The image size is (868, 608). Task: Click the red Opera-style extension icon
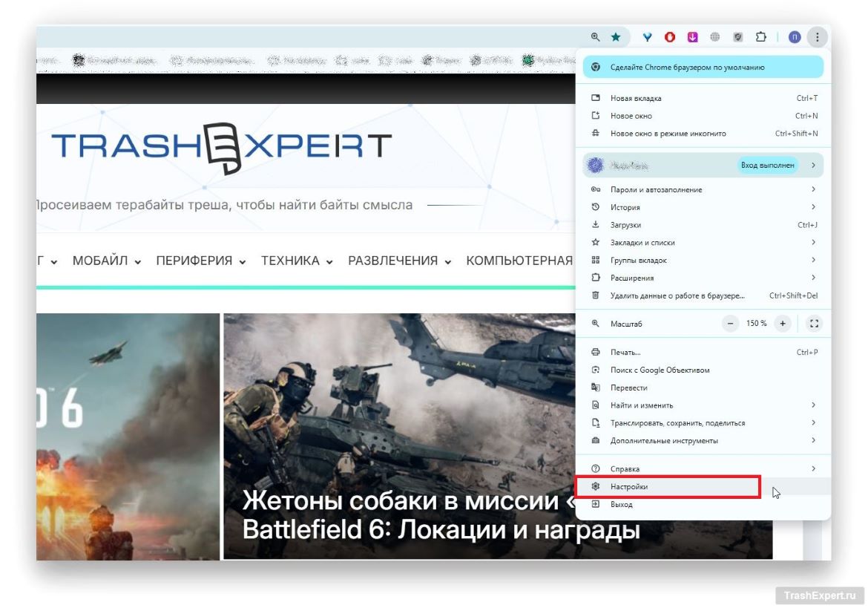pos(670,37)
